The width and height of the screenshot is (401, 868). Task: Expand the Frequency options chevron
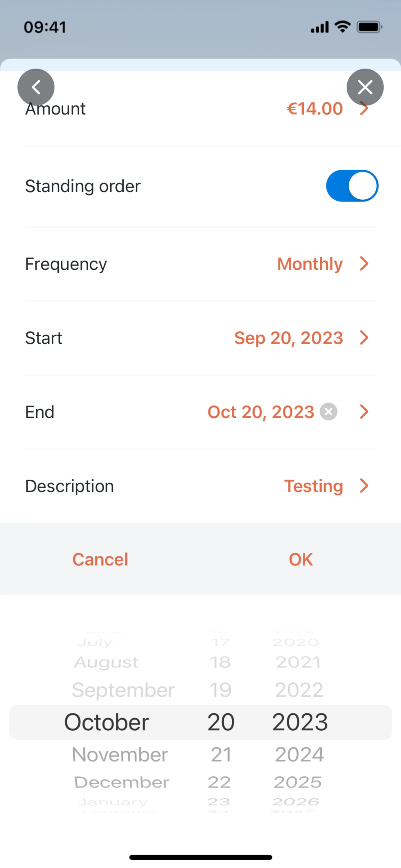pos(364,264)
